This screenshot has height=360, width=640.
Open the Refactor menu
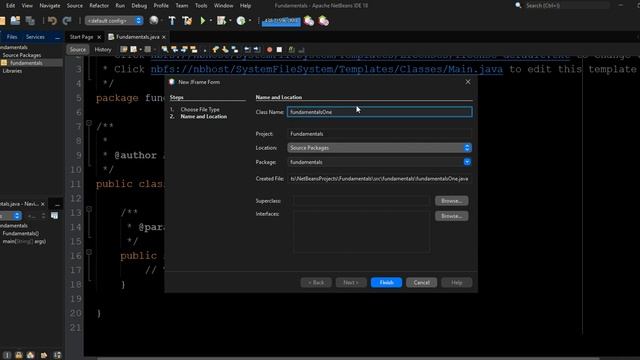click(99, 6)
